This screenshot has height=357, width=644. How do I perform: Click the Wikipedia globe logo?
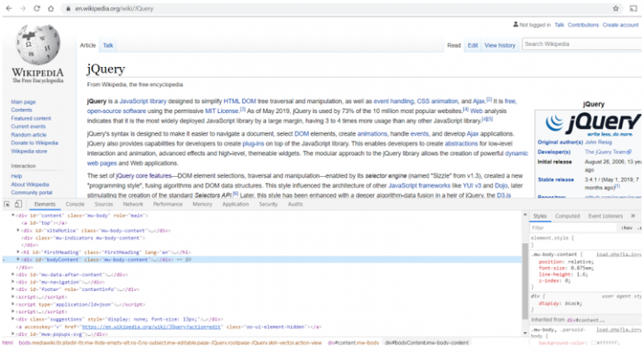pyautogui.click(x=38, y=44)
